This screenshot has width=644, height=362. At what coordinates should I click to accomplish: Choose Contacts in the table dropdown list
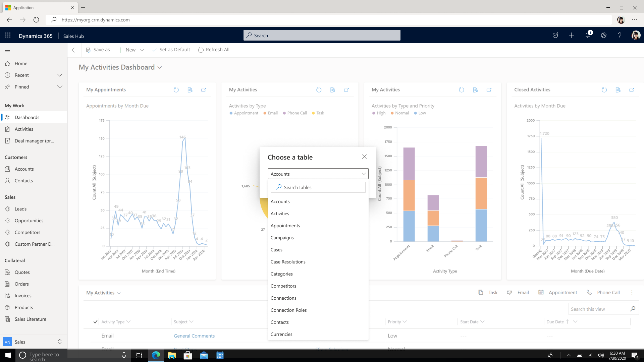click(x=279, y=322)
